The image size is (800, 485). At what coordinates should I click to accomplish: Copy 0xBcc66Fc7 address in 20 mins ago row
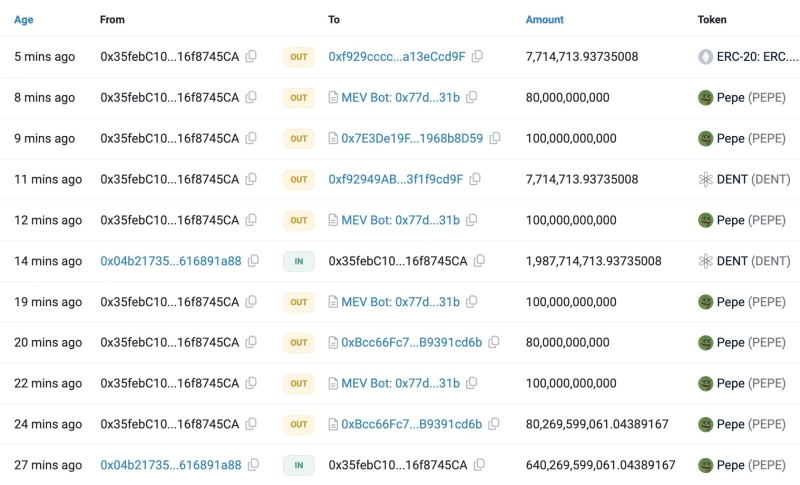[494, 343]
